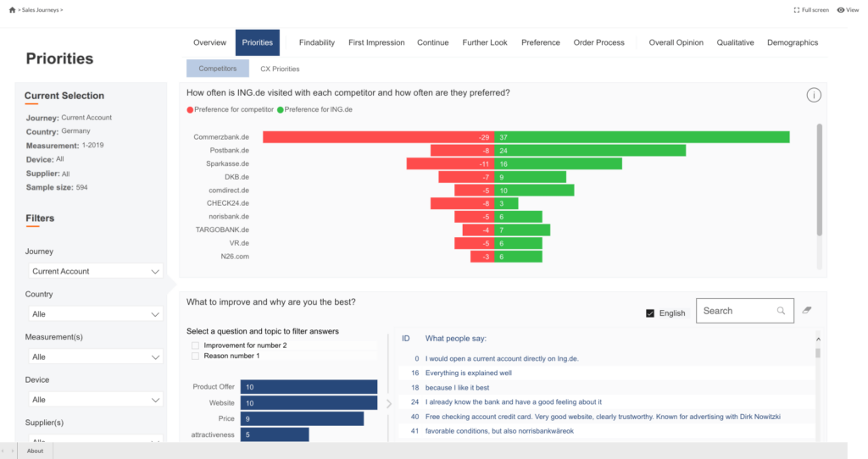Expand the Country filter dropdown
868x459 pixels.
coord(95,314)
